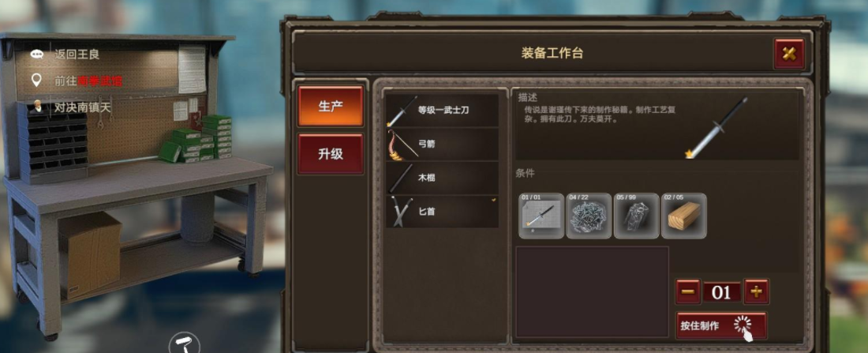Increase craft quantity with plus button
The image size is (868, 353).
(756, 291)
